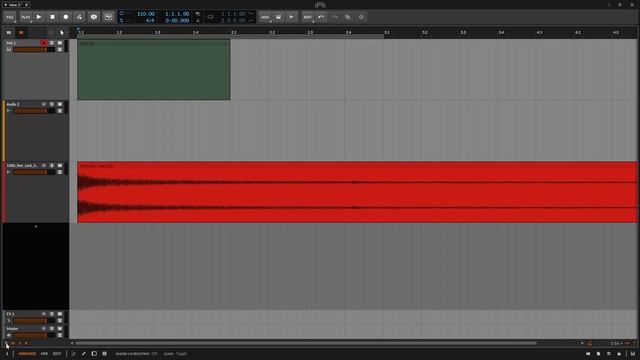Open the EDIT menu
640x360 pixels.
point(307,17)
